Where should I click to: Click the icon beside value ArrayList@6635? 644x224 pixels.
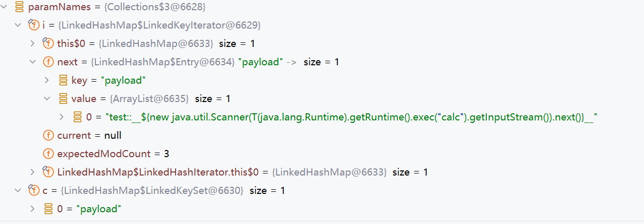tap(63, 98)
